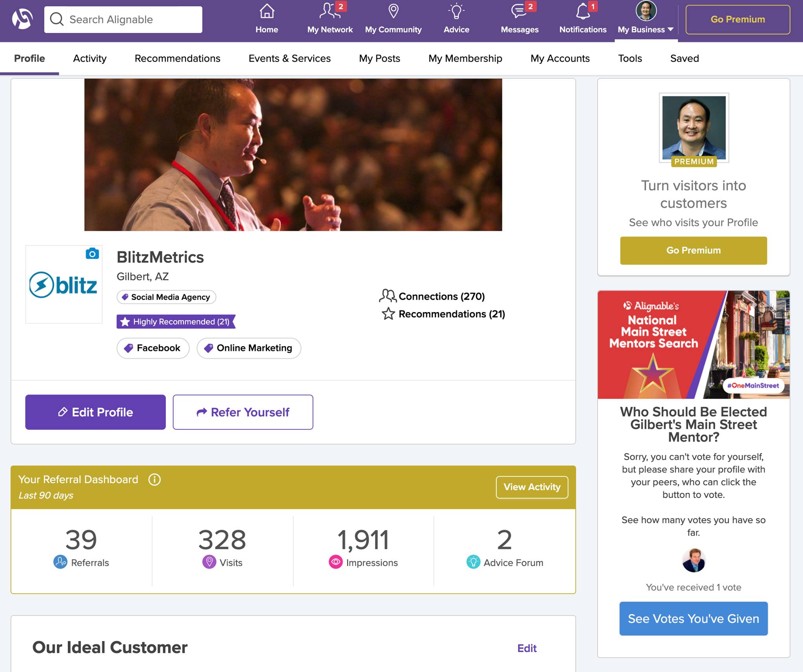Click the Highly Recommended star badge
The width and height of the screenshot is (803, 672).
(x=176, y=321)
